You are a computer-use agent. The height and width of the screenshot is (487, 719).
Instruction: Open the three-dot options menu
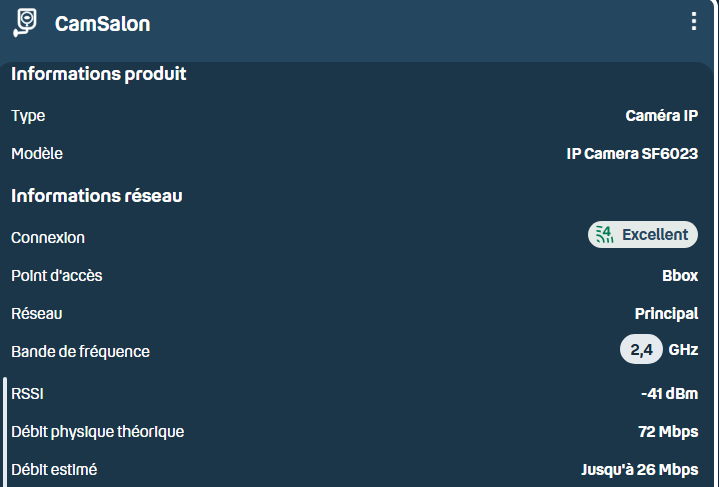click(x=694, y=22)
